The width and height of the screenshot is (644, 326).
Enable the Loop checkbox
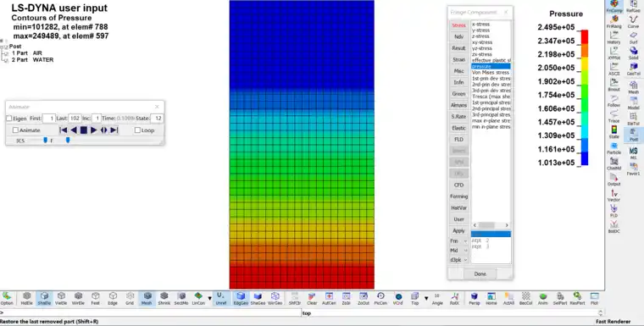pyautogui.click(x=137, y=130)
